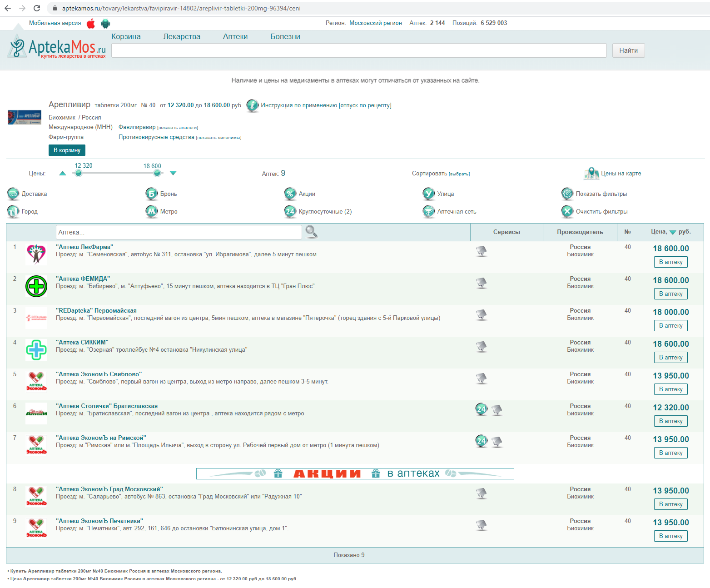710x588 pixels.
Task: Click the Apple mobile version icon
Action: (91, 24)
